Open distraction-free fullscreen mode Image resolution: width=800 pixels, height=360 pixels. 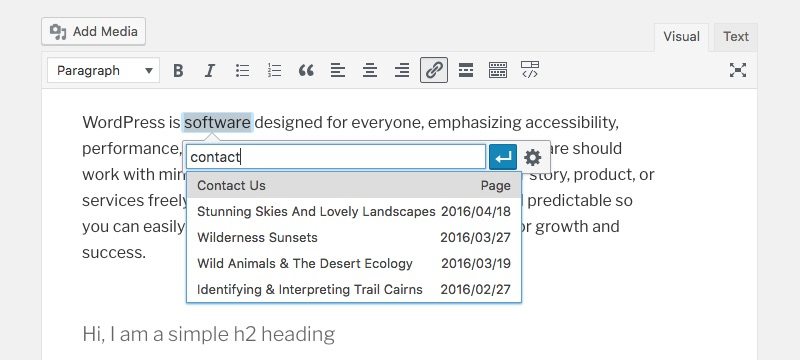[x=738, y=70]
